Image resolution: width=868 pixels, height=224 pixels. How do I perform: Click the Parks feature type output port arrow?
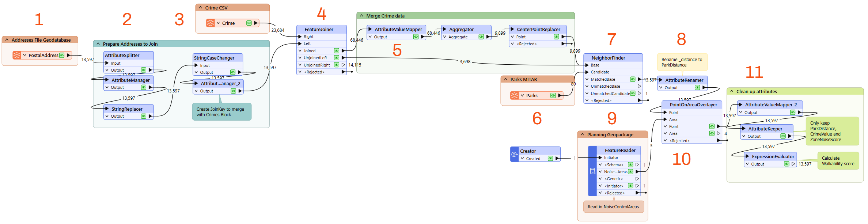pyautogui.click(x=560, y=95)
